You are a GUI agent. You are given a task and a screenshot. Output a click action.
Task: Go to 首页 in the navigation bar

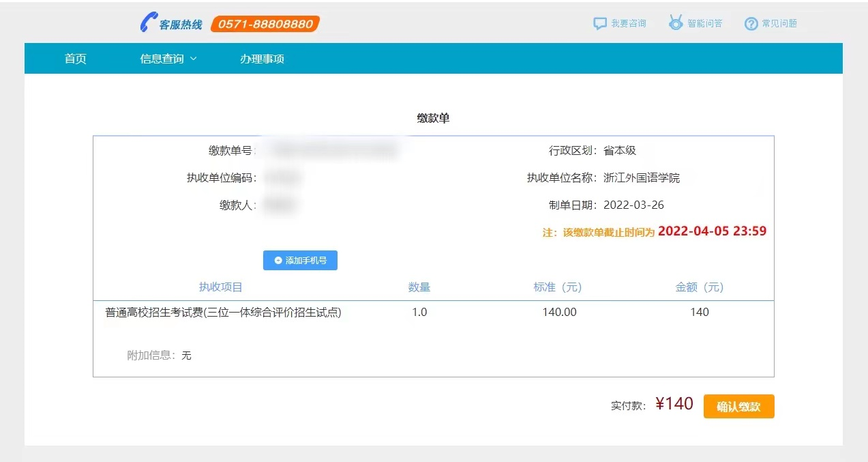pos(75,58)
